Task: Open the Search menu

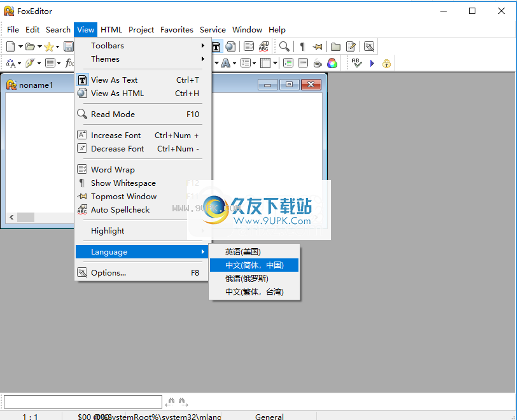Action: 58,30
